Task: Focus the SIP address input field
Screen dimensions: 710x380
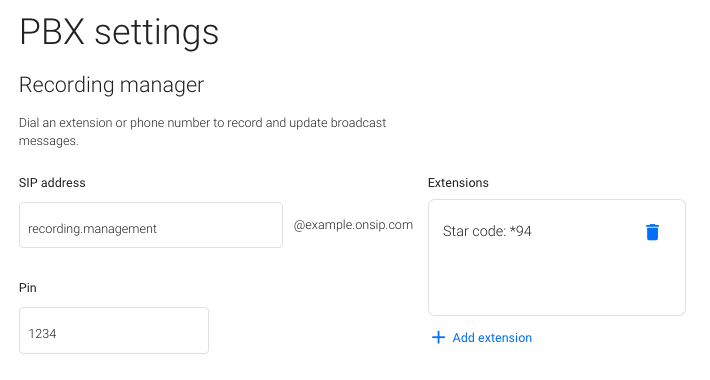Action: click(151, 225)
